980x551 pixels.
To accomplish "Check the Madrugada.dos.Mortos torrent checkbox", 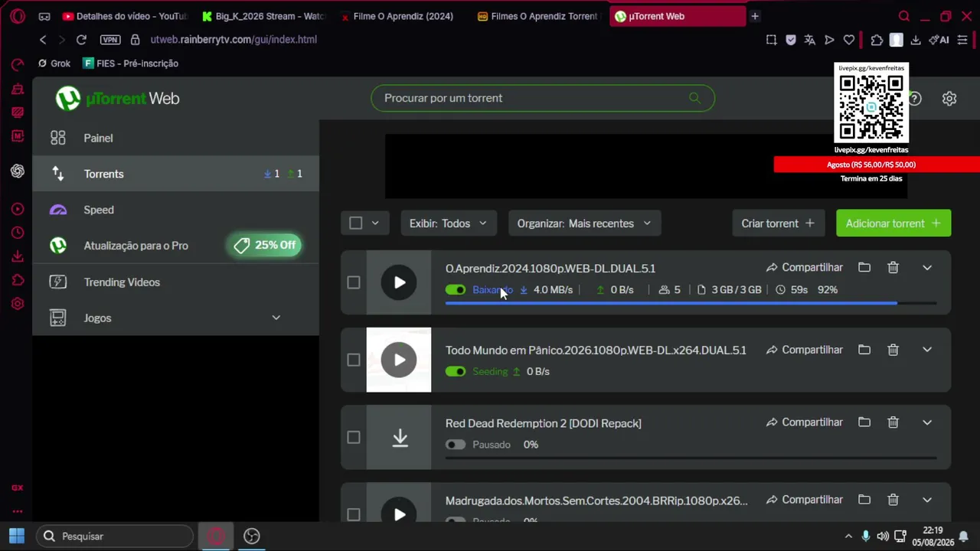I will [354, 514].
